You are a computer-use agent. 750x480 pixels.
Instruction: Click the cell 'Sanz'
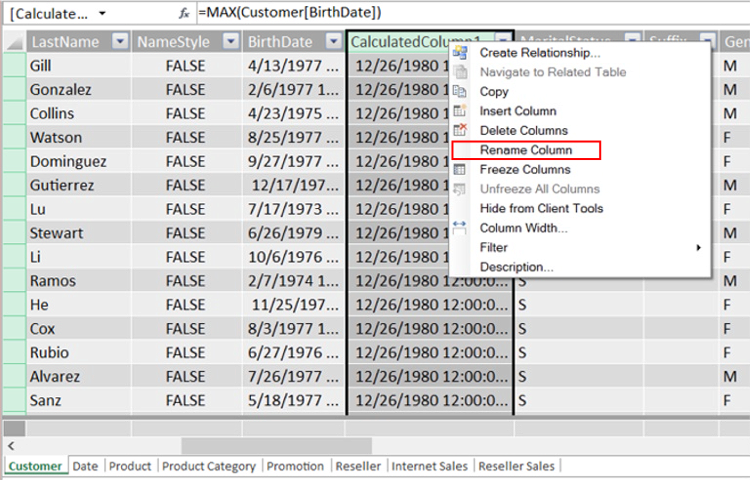click(x=78, y=400)
